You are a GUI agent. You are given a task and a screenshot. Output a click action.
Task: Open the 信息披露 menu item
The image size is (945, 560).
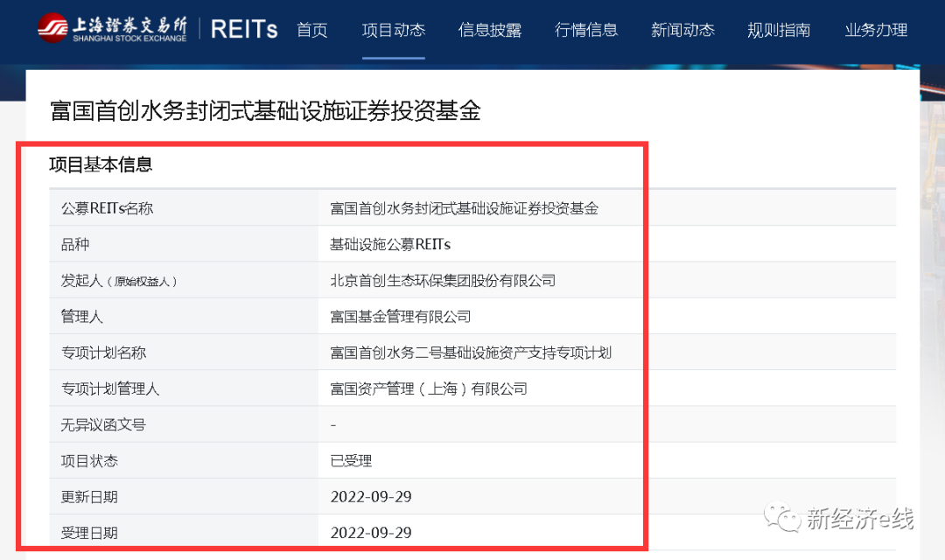click(x=490, y=30)
